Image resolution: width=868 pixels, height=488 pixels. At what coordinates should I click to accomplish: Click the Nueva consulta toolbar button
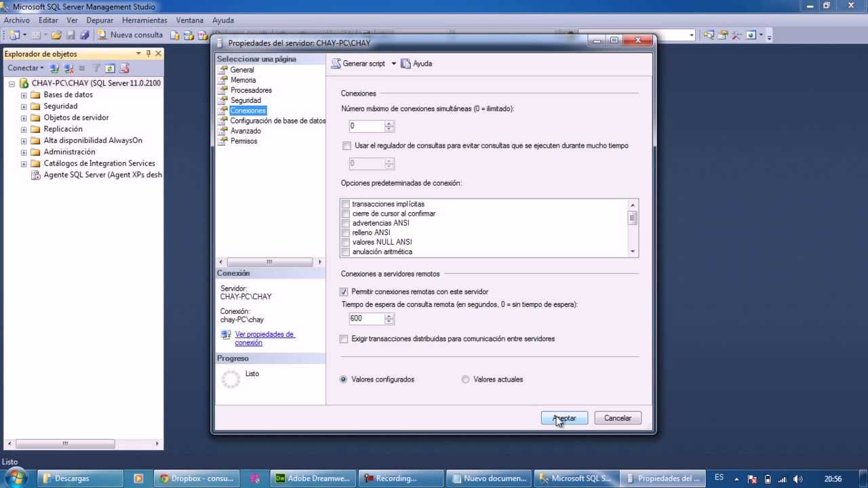130,35
